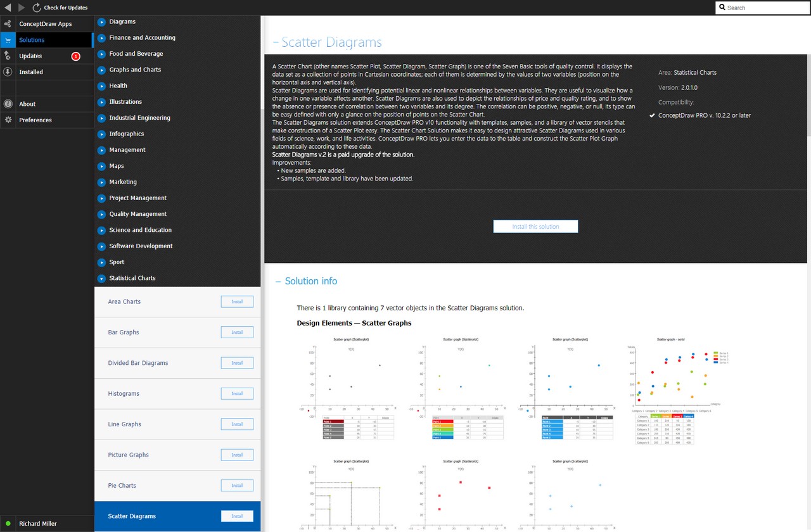Install the Divided Bar Diagrams solution

[237, 363]
